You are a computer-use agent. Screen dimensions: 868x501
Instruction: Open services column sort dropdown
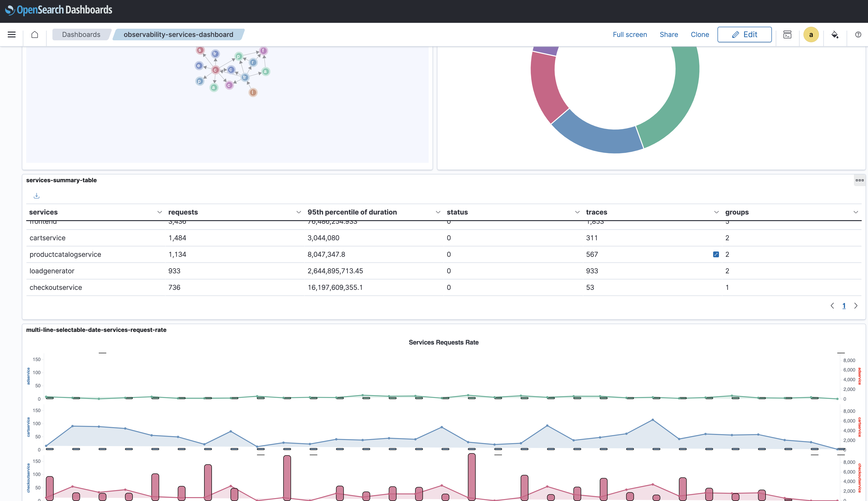(x=159, y=212)
